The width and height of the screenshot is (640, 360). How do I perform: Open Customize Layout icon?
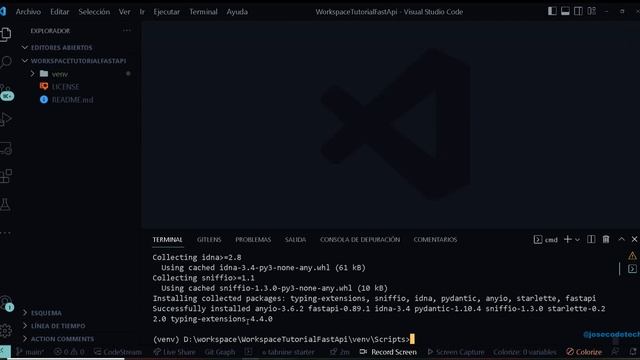click(x=591, y=11)
